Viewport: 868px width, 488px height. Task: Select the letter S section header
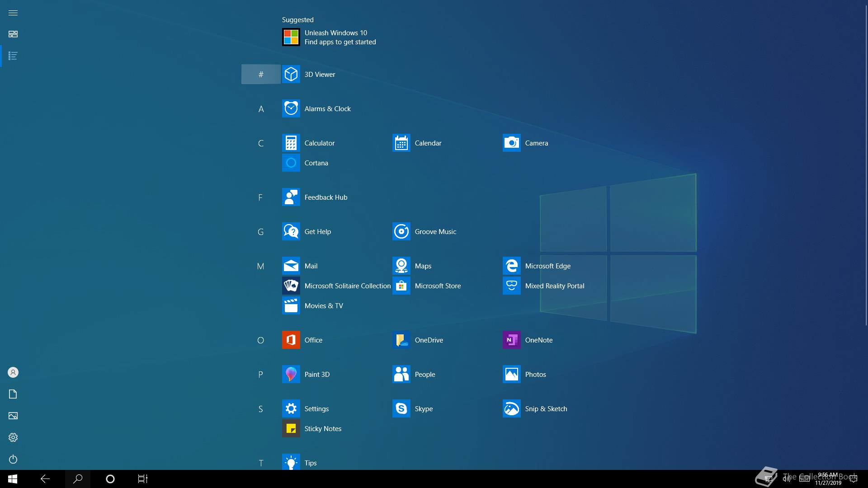(261, 408)
